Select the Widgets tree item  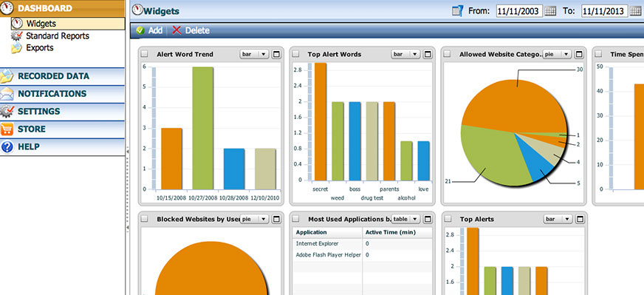pos(68,24)
